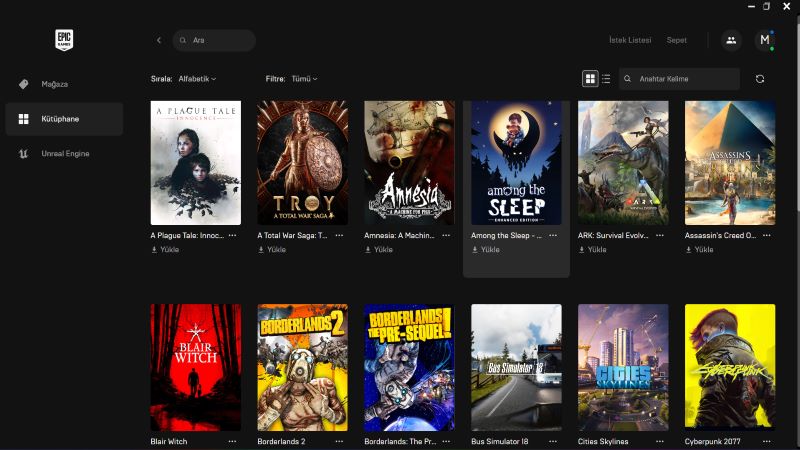Open A Plague Tale Innocence cover

pos(196,163)
